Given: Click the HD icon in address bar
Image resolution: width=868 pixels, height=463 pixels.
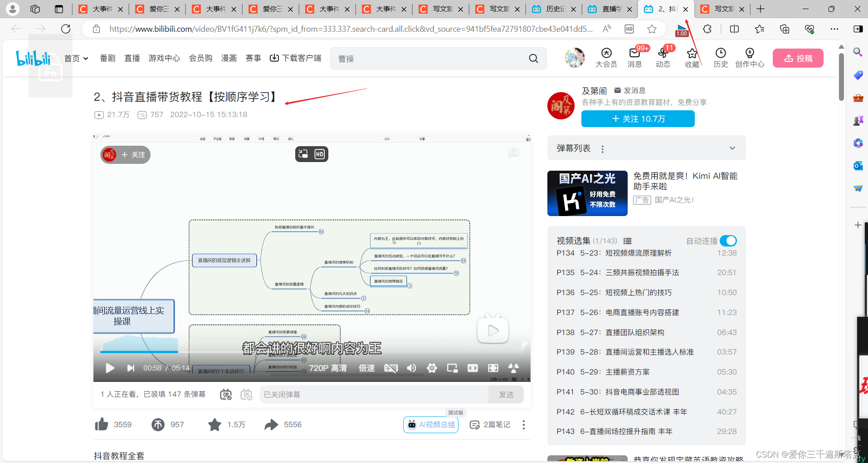Looking at the screenshot, I should click(629, 29).
